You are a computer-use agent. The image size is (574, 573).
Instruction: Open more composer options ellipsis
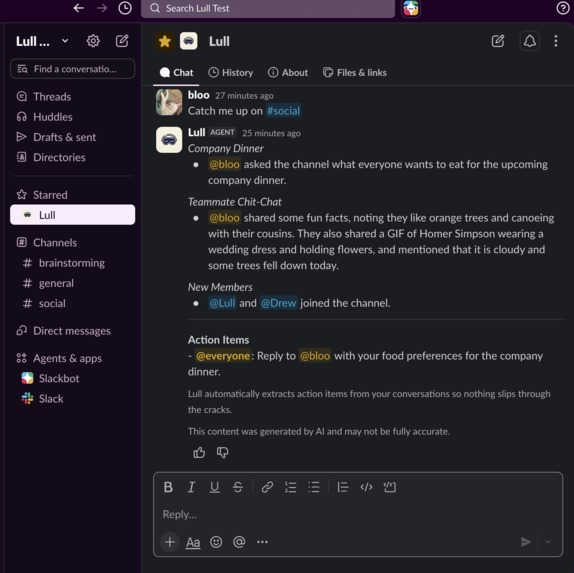tap(262, 542)
